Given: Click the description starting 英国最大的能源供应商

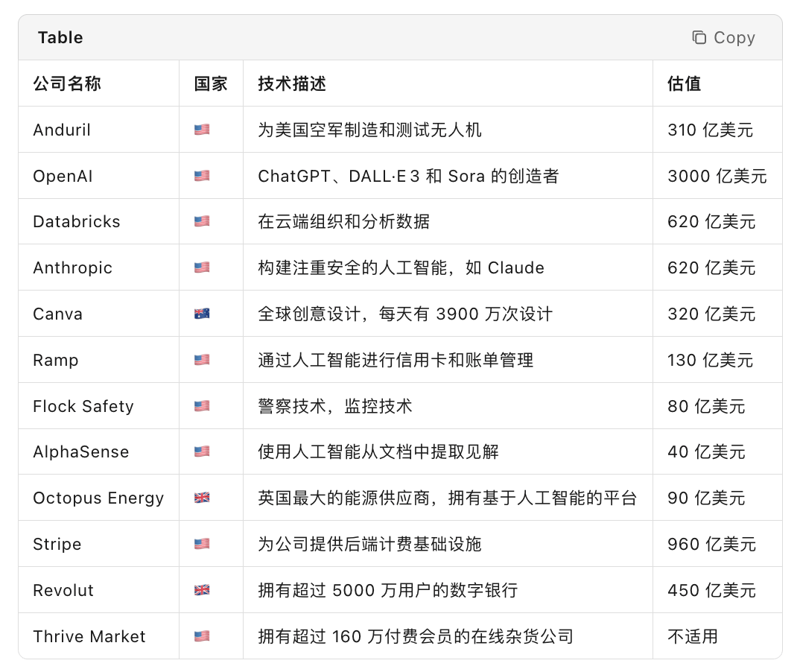Looking at the screenshot, I should [x=448, y=498].
